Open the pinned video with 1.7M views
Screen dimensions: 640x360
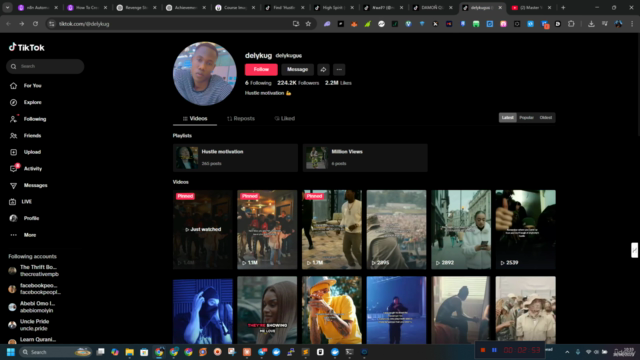pyautogui.click(x=332, y=229)
